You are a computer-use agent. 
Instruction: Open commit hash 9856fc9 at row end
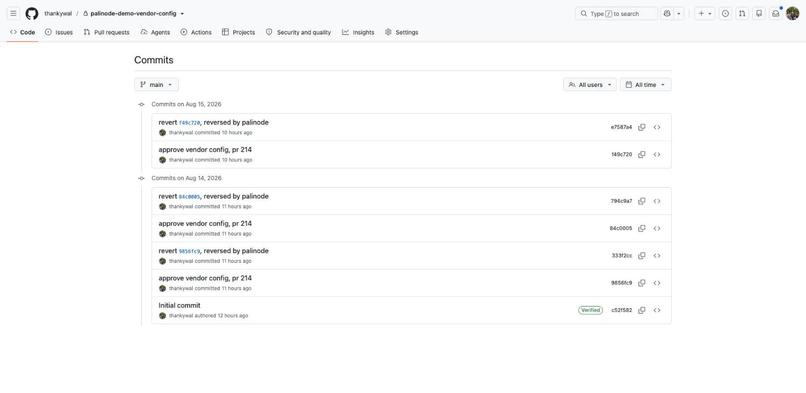coord(621,283)
